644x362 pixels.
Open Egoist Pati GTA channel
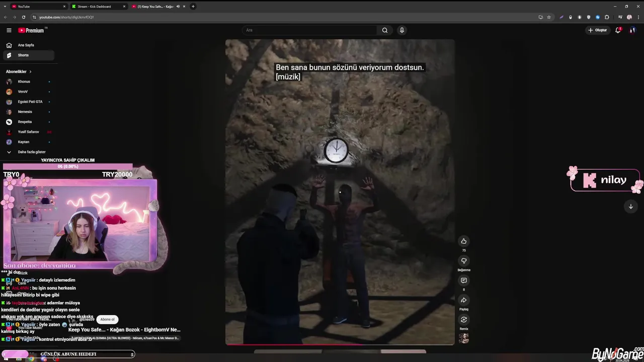28,102
